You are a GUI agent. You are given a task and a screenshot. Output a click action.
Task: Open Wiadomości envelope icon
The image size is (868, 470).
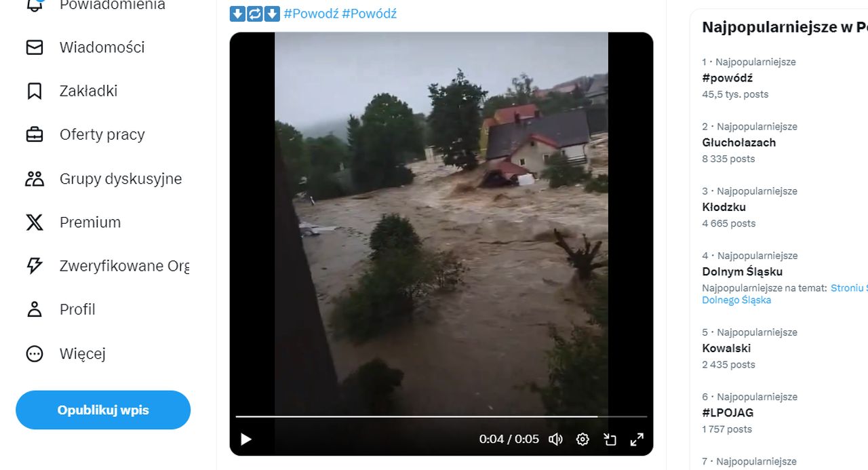point(34,47)
